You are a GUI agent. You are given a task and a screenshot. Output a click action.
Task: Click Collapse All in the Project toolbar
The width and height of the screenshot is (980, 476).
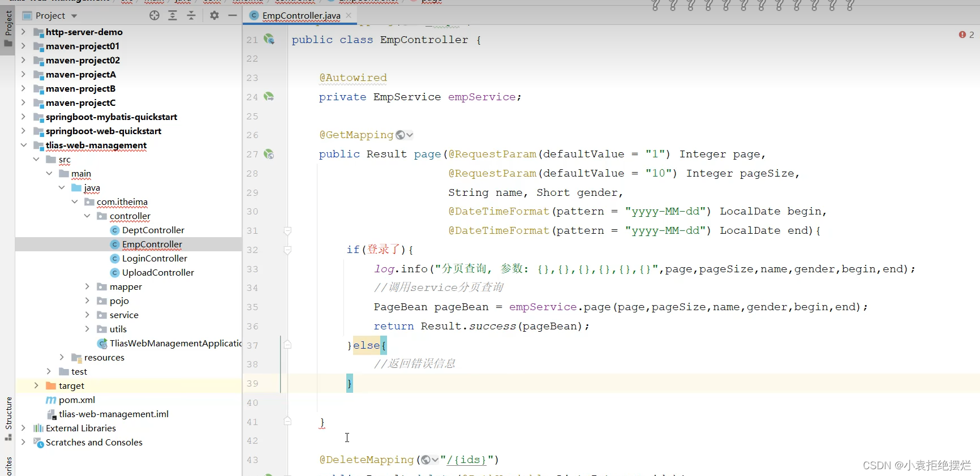pyautogui.click(x=191, y=15)
